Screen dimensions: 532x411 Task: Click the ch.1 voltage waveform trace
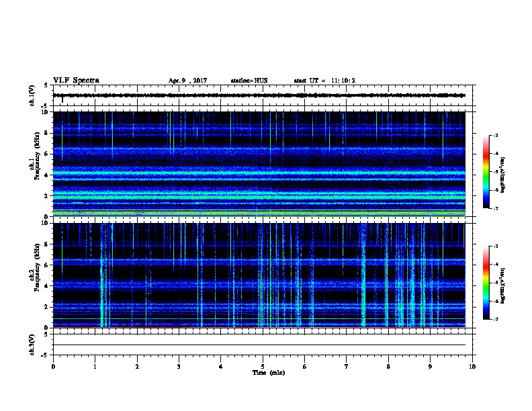(x=259, y=95)
